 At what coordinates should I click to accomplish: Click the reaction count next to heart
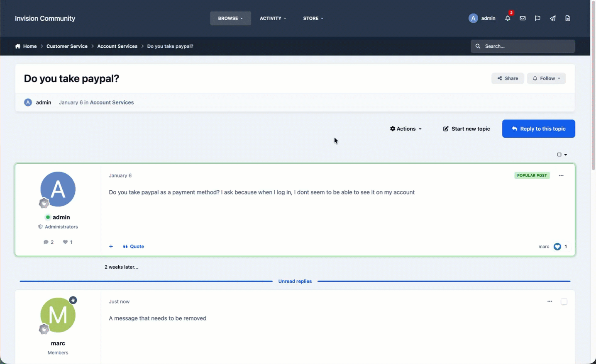click(x=566, y=247)
